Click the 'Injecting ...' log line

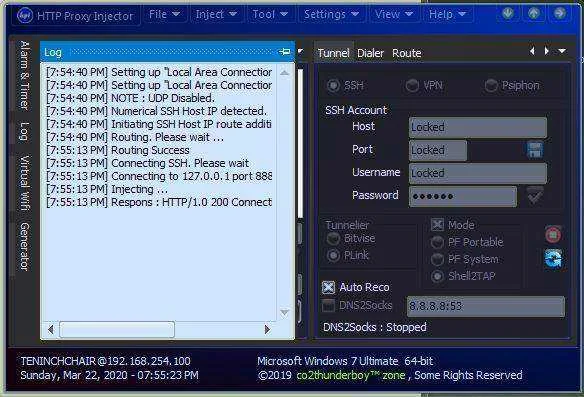pyautogui.click(x=107, y=189)
